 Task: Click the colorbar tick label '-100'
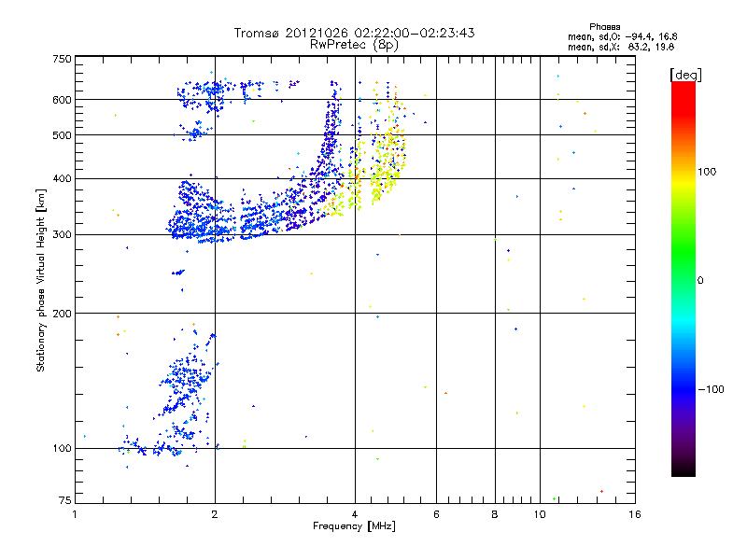point(712,389)
